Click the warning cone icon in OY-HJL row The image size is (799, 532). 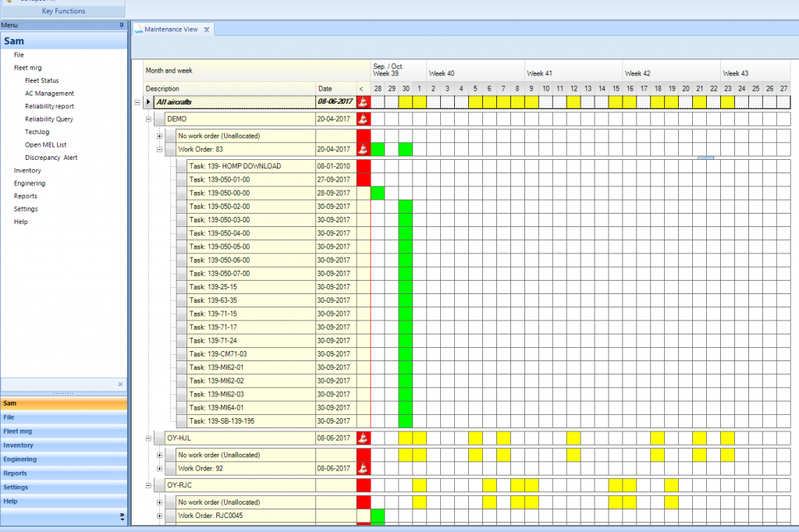pos(364,438)
